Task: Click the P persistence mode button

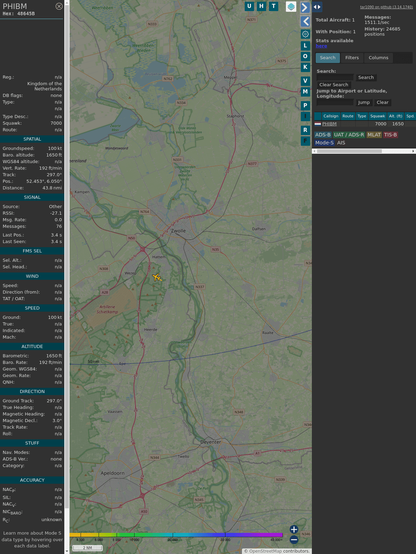Action: [305, 106]
